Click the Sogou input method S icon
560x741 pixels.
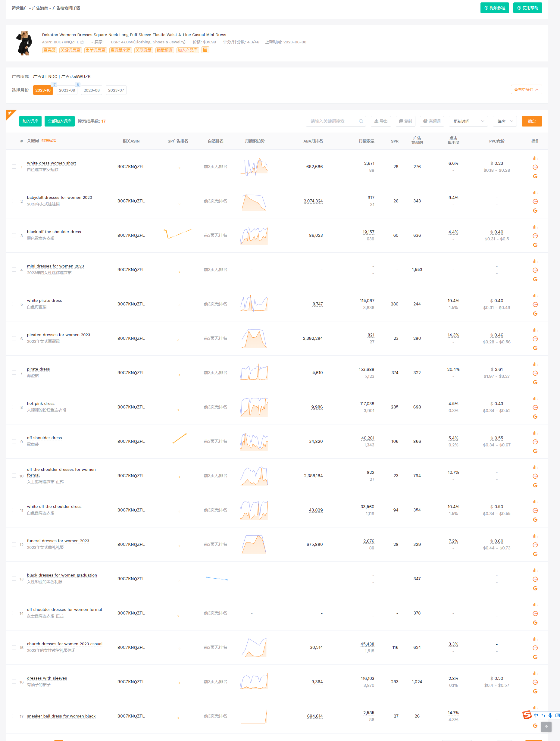point(527,715)
